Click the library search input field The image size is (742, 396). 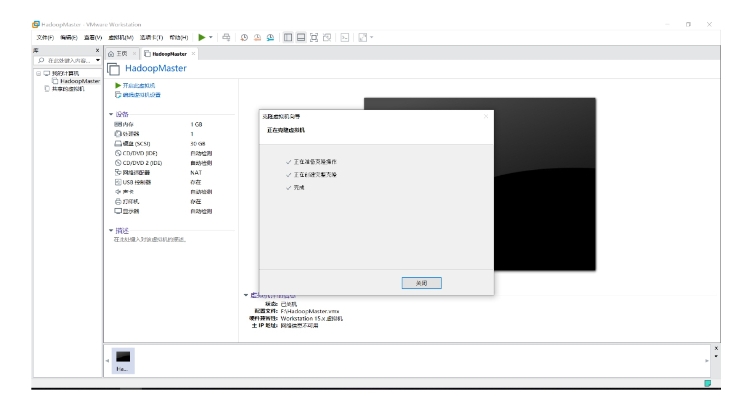[67, 61]
